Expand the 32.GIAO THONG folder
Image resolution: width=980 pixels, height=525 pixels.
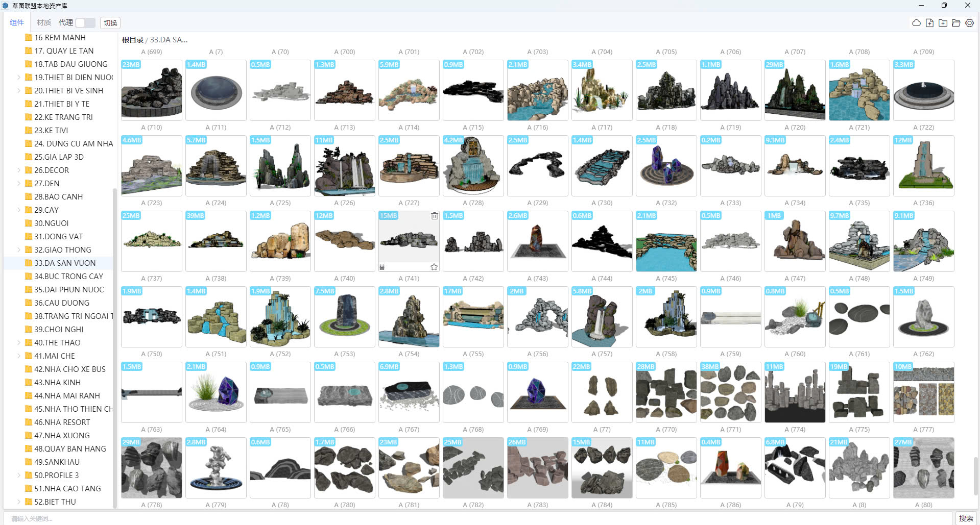pyautogui.click(x=19, y=250)
